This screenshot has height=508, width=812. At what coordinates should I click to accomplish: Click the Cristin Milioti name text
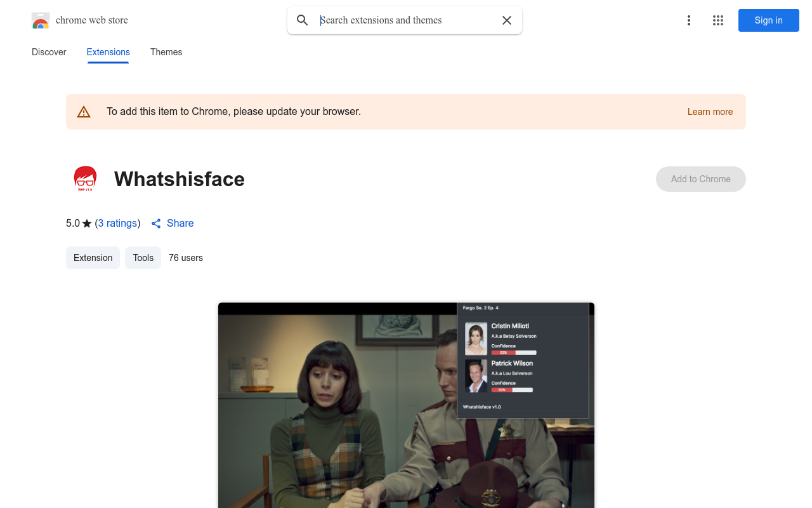[x=510, y=326]
